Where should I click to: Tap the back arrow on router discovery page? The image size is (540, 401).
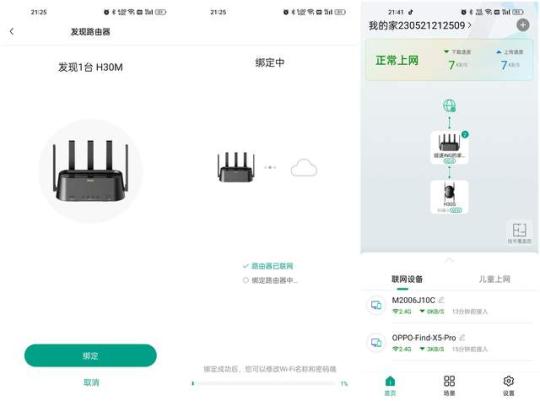tap(12, 31)
